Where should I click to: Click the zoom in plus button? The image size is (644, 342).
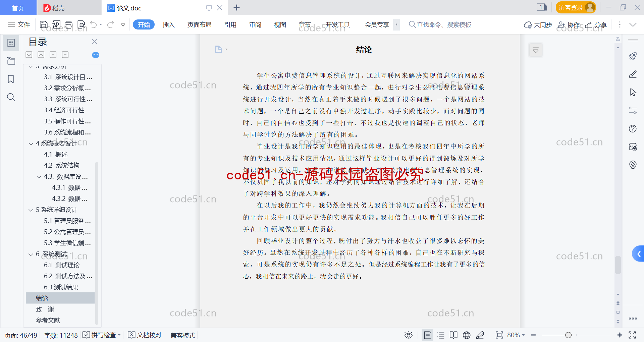[x=620, y=335]
